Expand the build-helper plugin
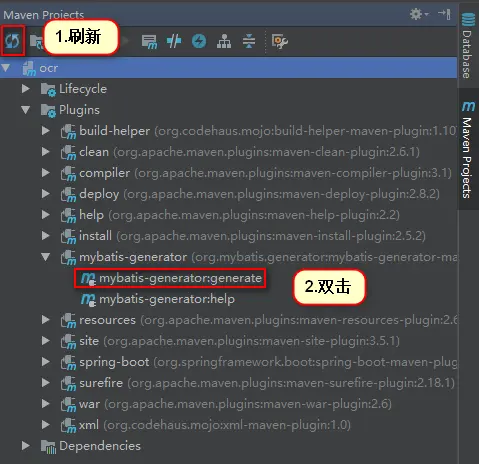The image size is (479, 464). point(46,131)
